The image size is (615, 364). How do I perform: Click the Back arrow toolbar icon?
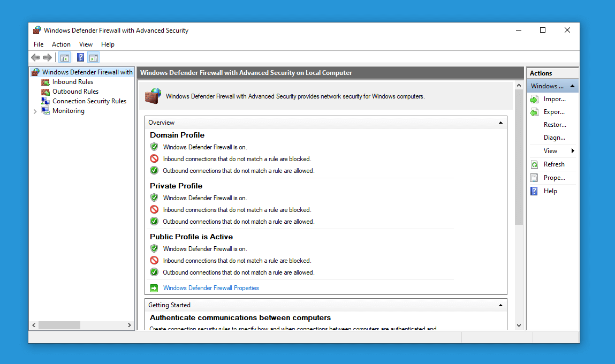35,58
